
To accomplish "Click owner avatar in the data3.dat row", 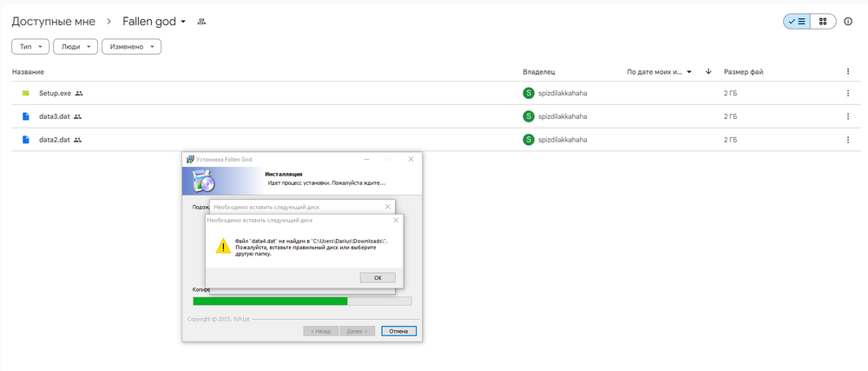I will 528,116.
